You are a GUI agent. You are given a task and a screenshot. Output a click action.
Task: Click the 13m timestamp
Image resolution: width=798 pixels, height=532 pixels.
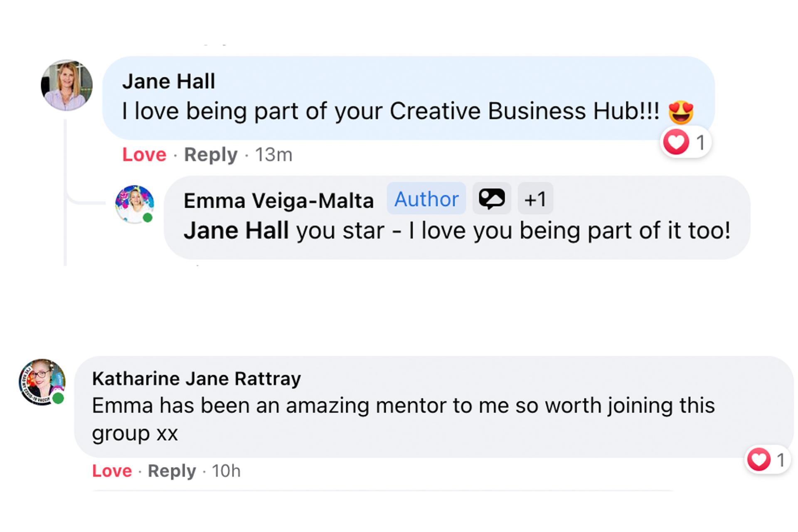[273, 154]
